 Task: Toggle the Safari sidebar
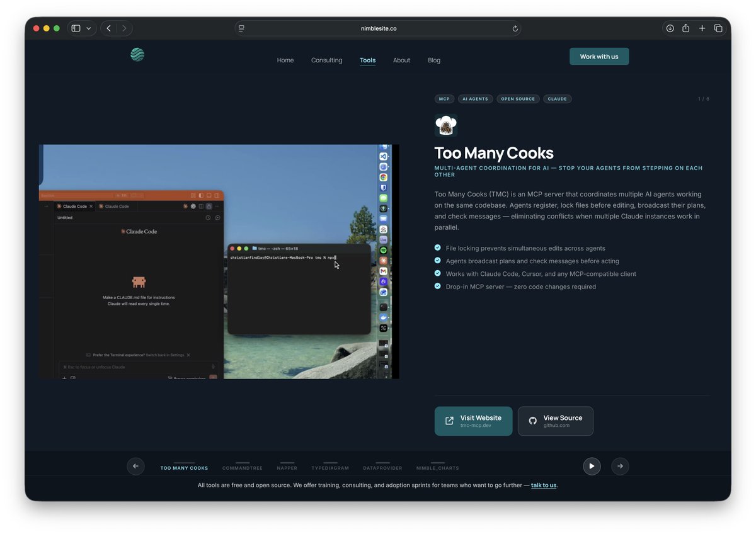[76, 28]
